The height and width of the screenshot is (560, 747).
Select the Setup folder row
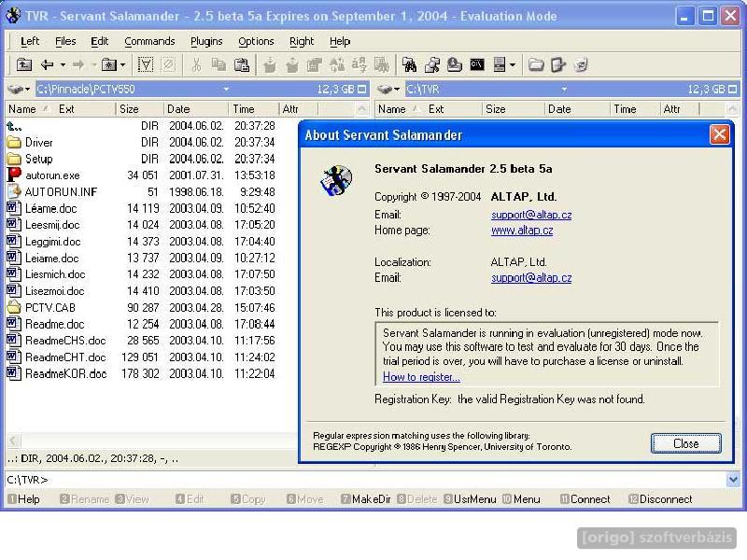pos(142,159)
